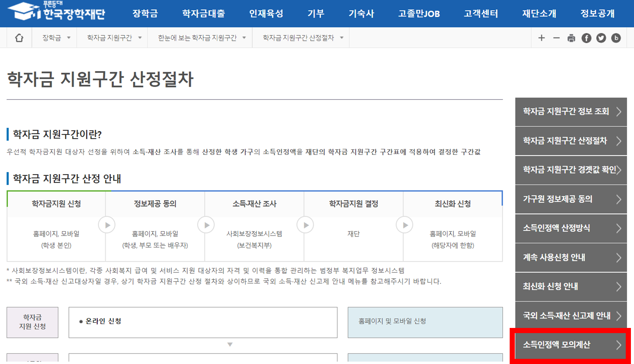This screenshot has height=364, width=634.
Task: Open 소득인정액 모의계산 in the sidebar
Action: [571, 345]
